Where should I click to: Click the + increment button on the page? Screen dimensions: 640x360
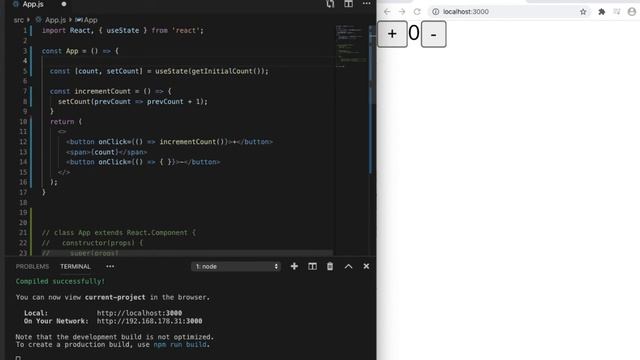[392, 34]
